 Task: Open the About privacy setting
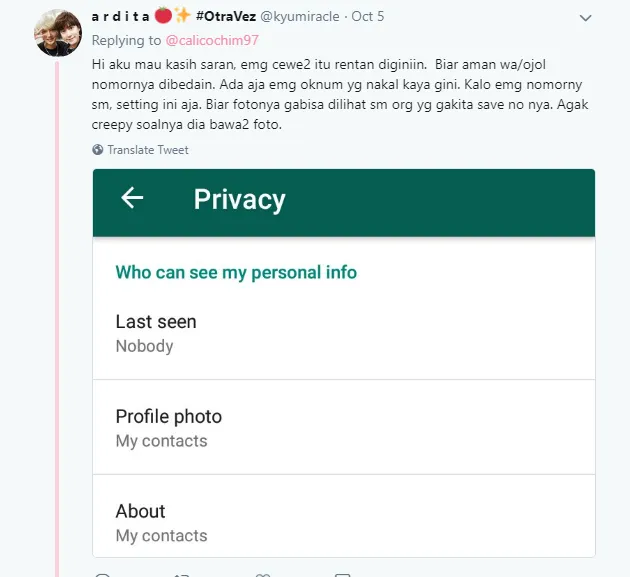tap(344, 516)
